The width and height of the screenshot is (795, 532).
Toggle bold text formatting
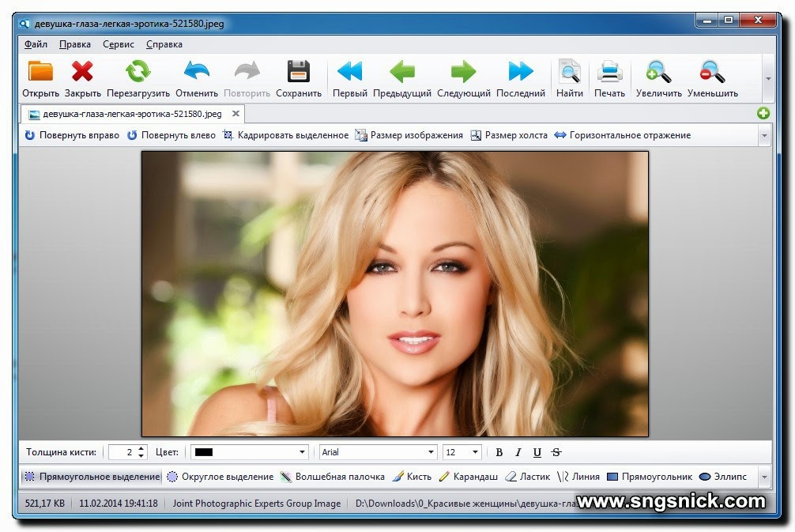coord(499,452)
